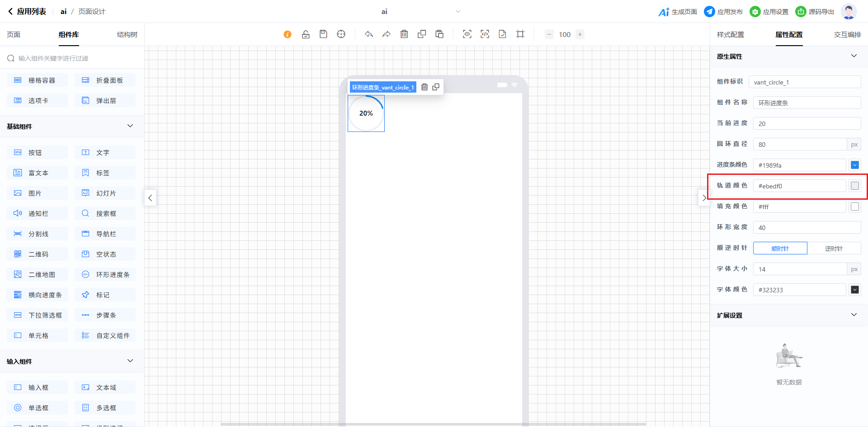The height and width of the screenshot is (427, 868).
Task: Click the undo arrow in toolbar
Action: (369, 34)
